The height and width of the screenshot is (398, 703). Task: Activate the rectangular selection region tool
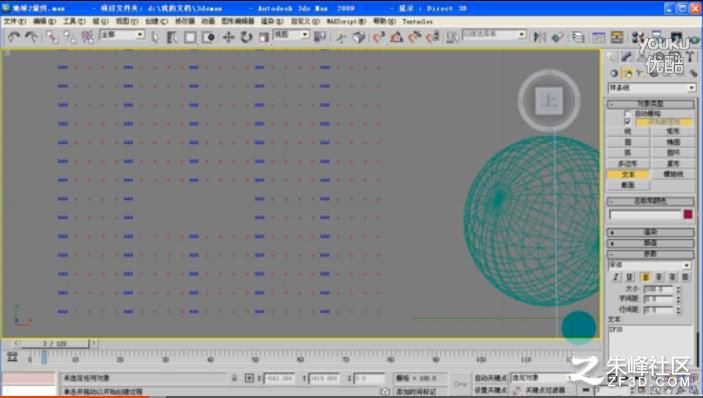(x=190, y=37)
